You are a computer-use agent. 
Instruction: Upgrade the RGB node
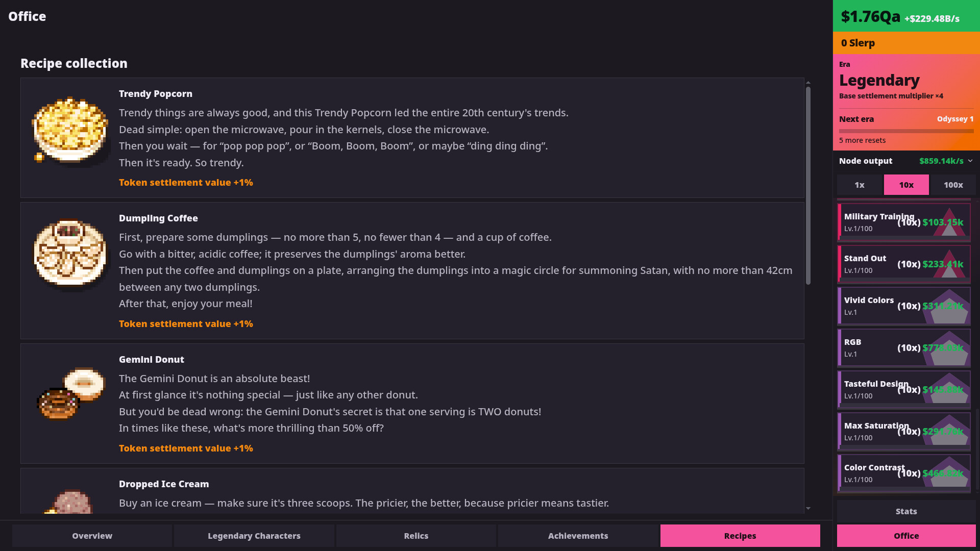click(904, 347)
